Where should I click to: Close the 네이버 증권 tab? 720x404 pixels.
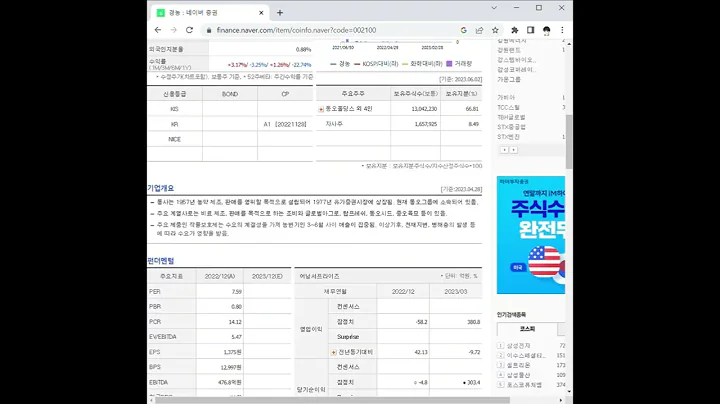tap(261, 13)
